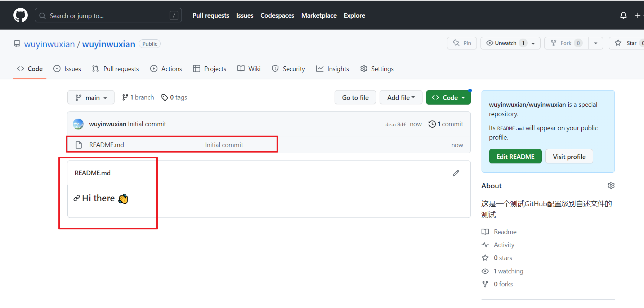644x308 pixels.
Task: Click the slash shortcut key in search box
Action: tap(174, 16)
